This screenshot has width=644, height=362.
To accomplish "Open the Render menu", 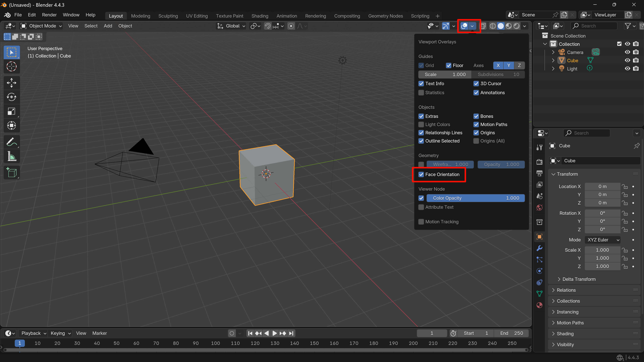I will 49,15.
